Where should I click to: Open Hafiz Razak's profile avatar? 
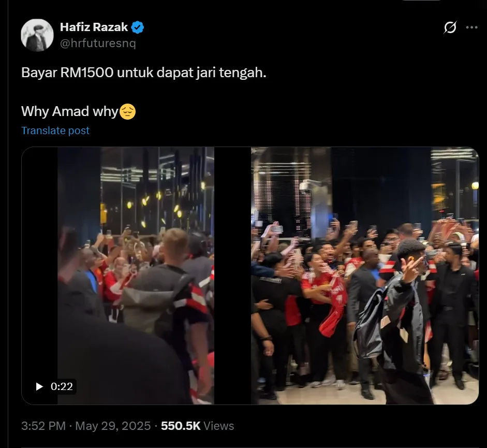click(37, 35)
